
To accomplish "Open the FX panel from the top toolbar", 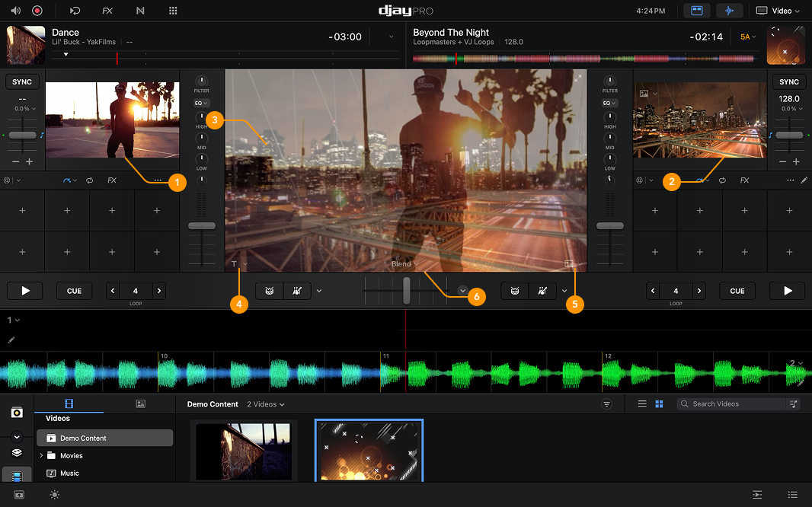I will (x=107, y=11).
